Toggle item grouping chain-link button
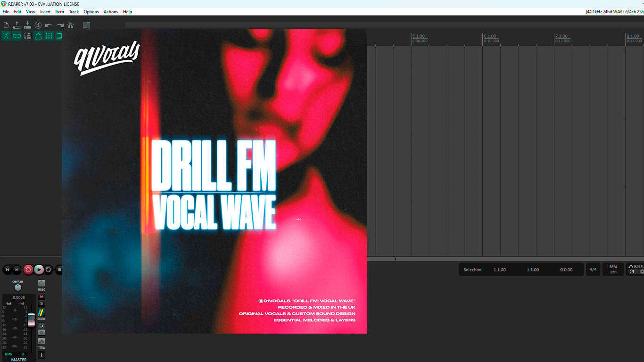 17,36
